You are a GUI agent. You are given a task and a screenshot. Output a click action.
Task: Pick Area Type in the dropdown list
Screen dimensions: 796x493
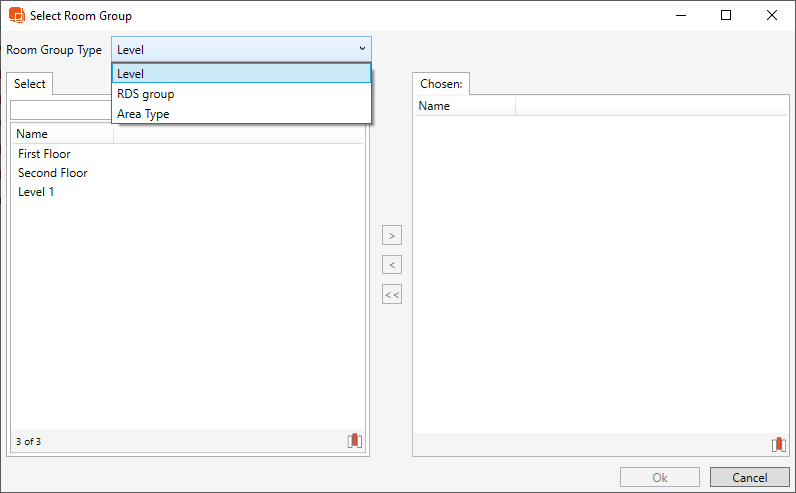241,114
